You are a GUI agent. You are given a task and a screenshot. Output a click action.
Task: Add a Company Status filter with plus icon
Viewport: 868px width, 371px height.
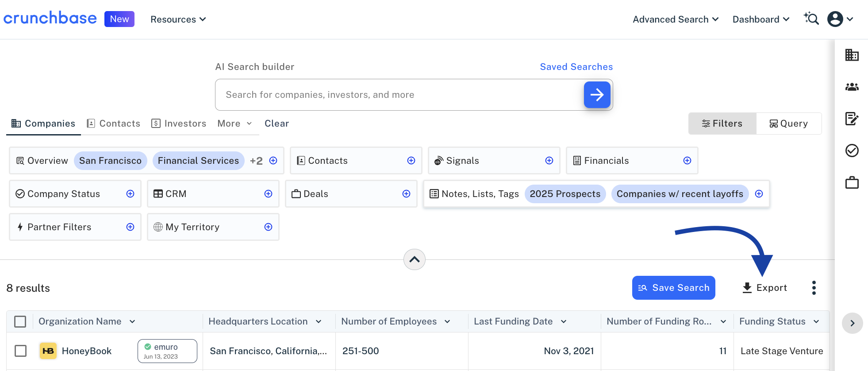click(x=130, y=194)
